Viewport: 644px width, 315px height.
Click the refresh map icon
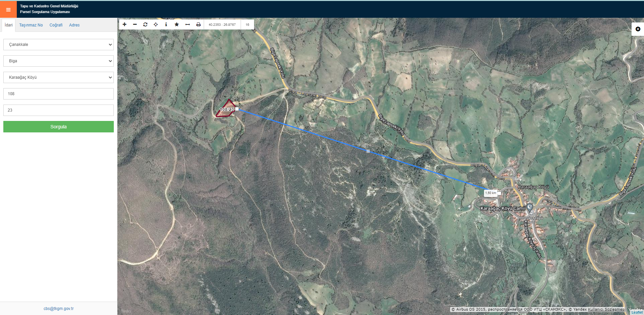point(145,24)
